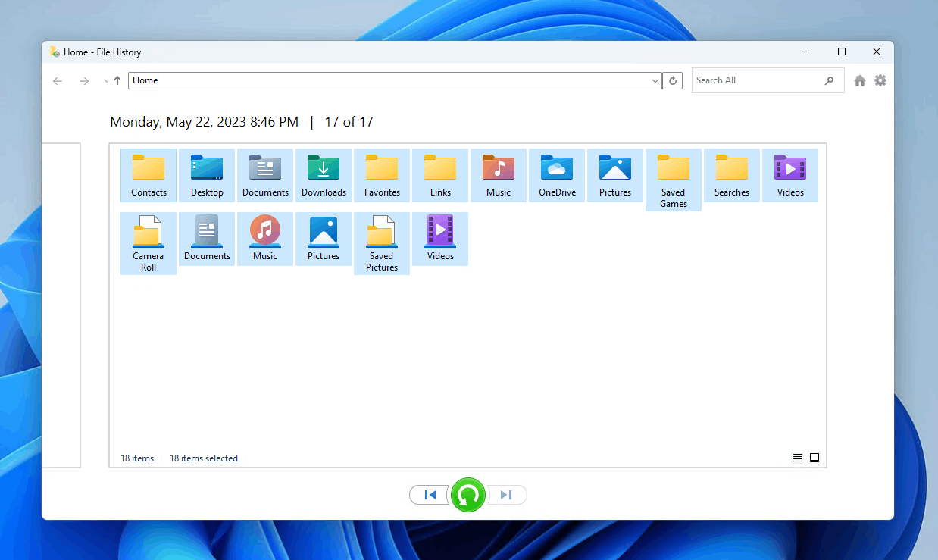Click the Forward navigation arrow
The image size is (938, 560).
(84, 80)
